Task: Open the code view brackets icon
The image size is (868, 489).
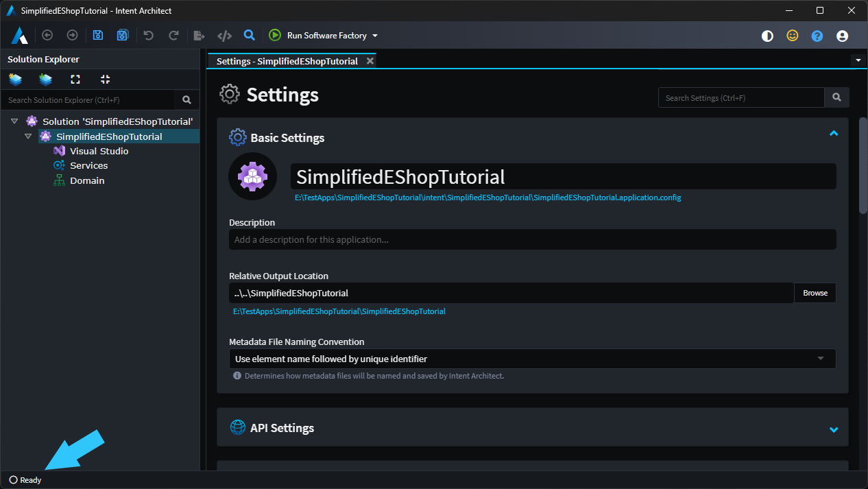Action: [x=224, y=35]
